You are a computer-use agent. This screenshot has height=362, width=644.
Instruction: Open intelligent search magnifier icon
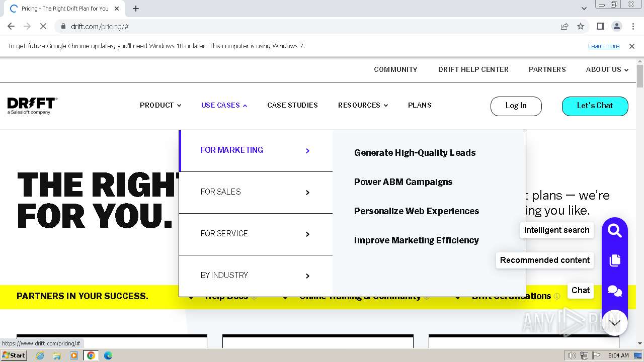(614, 231)
